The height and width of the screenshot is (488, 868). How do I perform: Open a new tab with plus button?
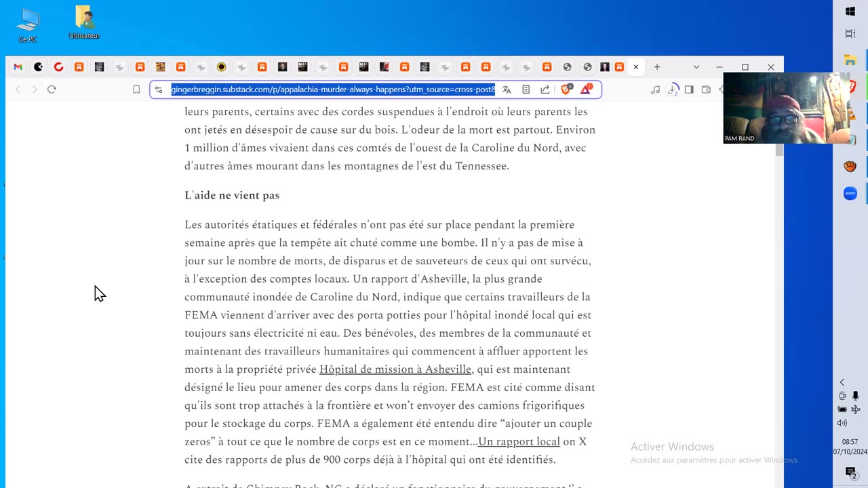(657, 67)
